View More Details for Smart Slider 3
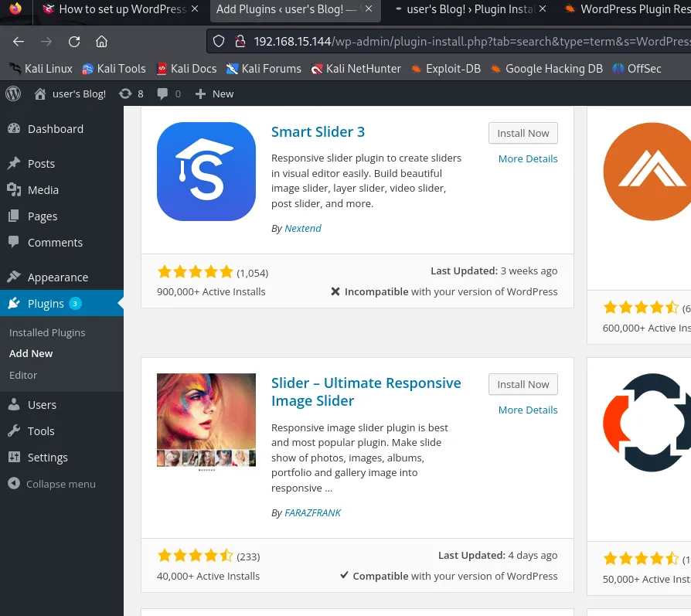This screenshot has width=691, height=616. coord(528,158)
